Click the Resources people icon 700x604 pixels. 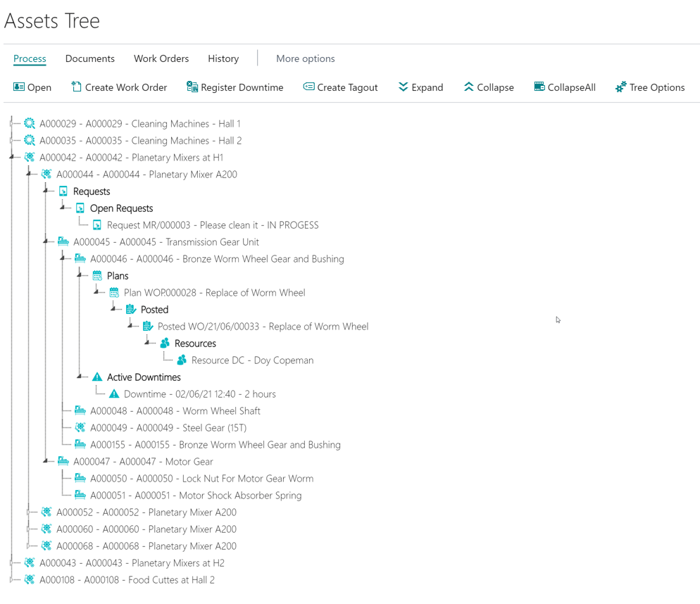click(x=164, y=343)
